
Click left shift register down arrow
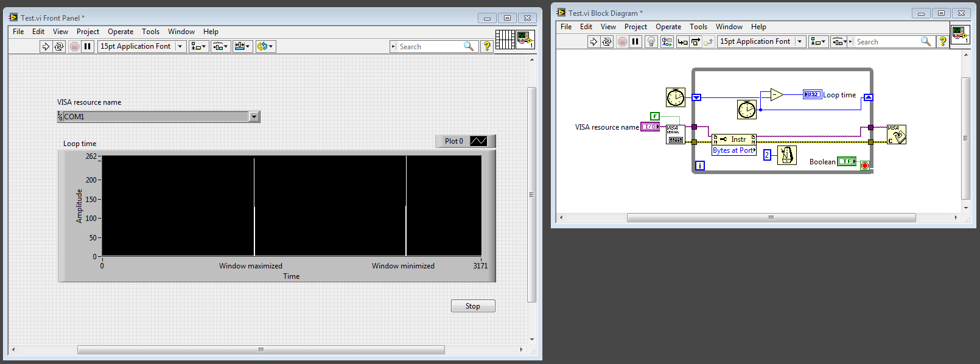pyautogui.click(x=696, y=97)
